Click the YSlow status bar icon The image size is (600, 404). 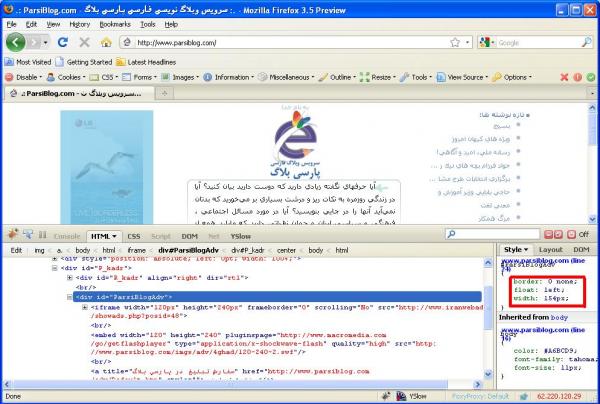(411, 396)
